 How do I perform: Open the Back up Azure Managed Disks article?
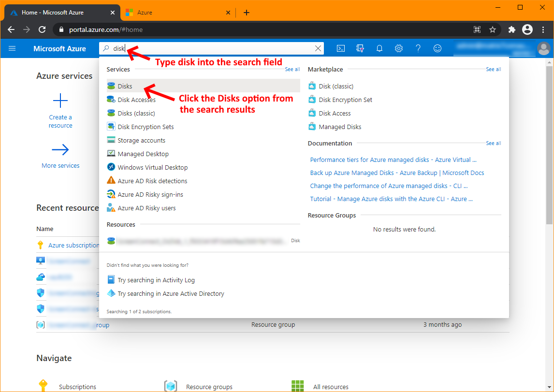click(396, 173)
